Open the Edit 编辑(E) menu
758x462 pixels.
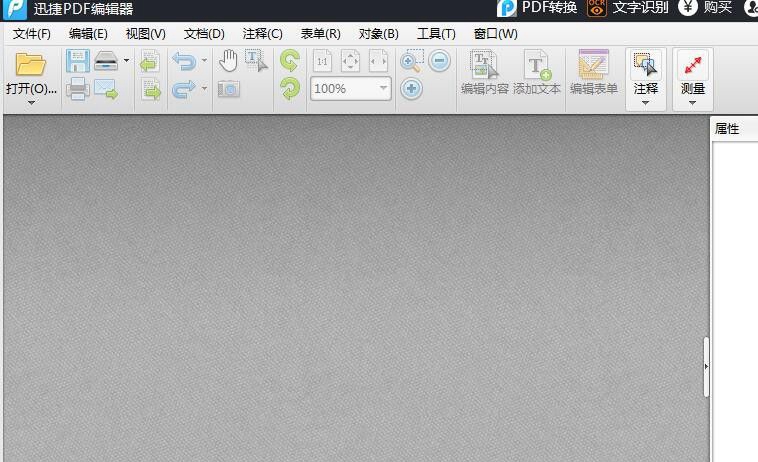88,34
